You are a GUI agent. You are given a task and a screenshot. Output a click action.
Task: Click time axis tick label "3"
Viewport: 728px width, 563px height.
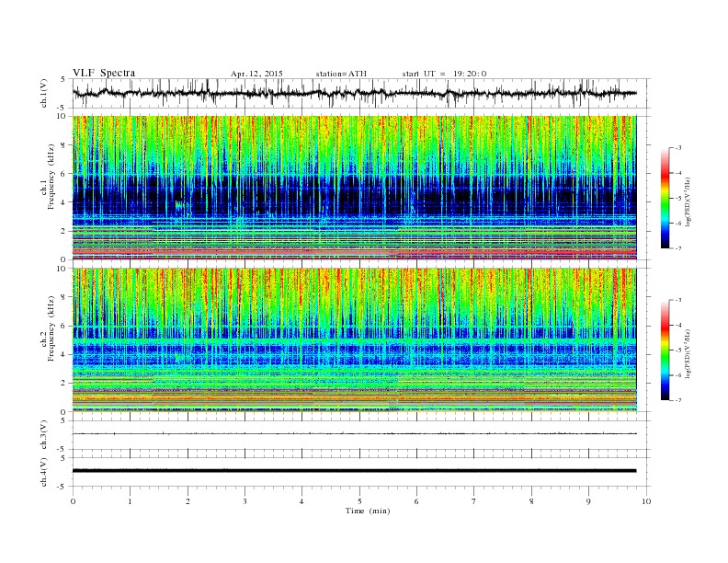pos(245,501)
